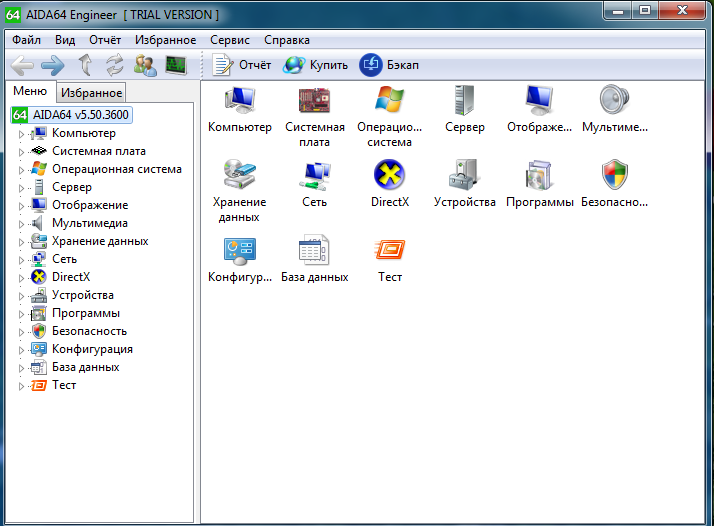This screenshot has height=526, width=714.
Task: Open the green graph monitor toolbar icon
Action: pos(176,65)
